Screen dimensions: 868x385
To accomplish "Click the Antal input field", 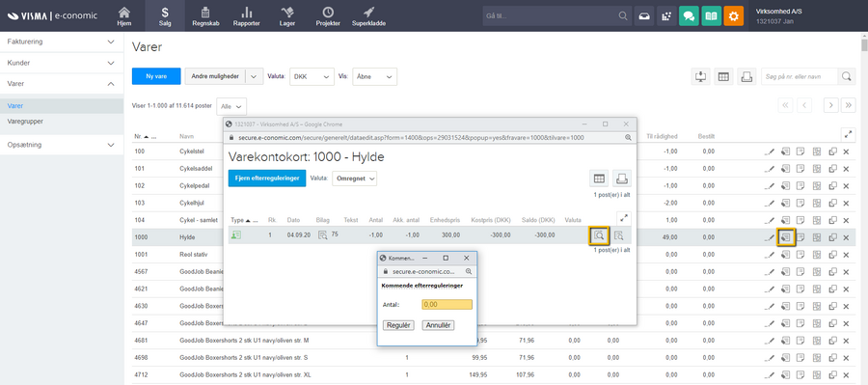I will click(447, 305).
